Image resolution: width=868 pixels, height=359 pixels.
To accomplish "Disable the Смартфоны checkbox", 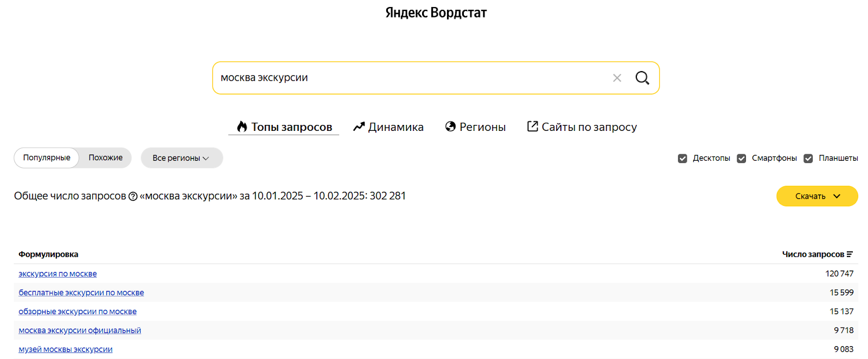I will click(x=742, y=158).
